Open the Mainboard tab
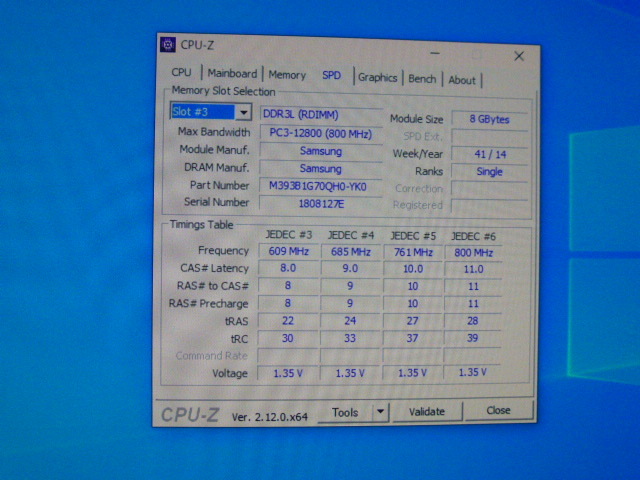The image size is (640, 480). click(x=232, y=73)
